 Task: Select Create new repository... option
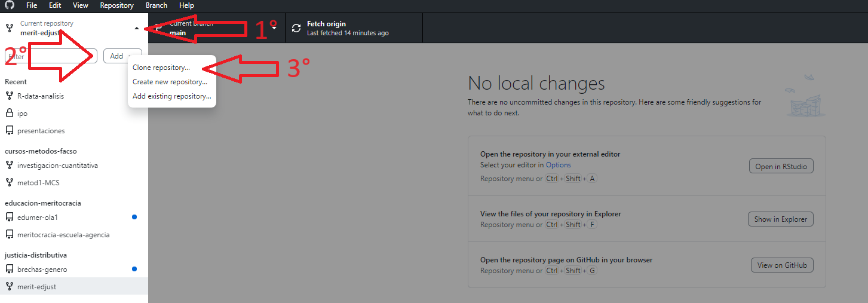click(x=170, y=82)
